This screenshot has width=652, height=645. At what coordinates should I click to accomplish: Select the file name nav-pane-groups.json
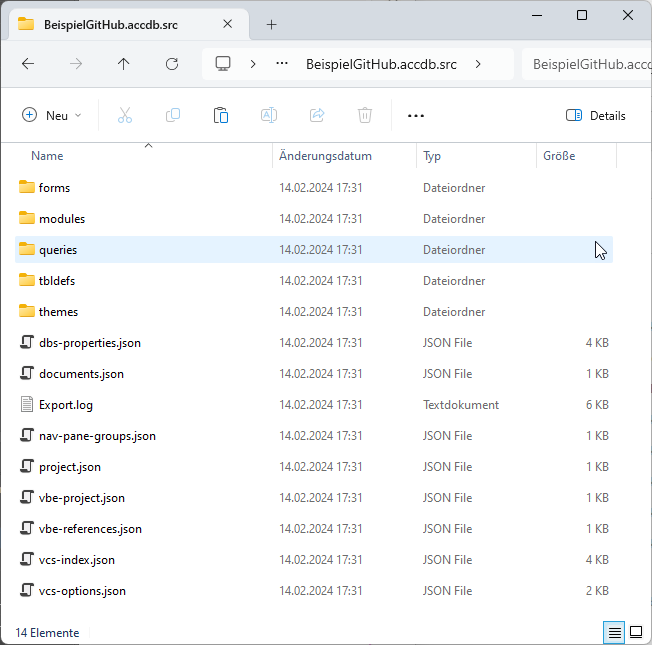point(97,436)
